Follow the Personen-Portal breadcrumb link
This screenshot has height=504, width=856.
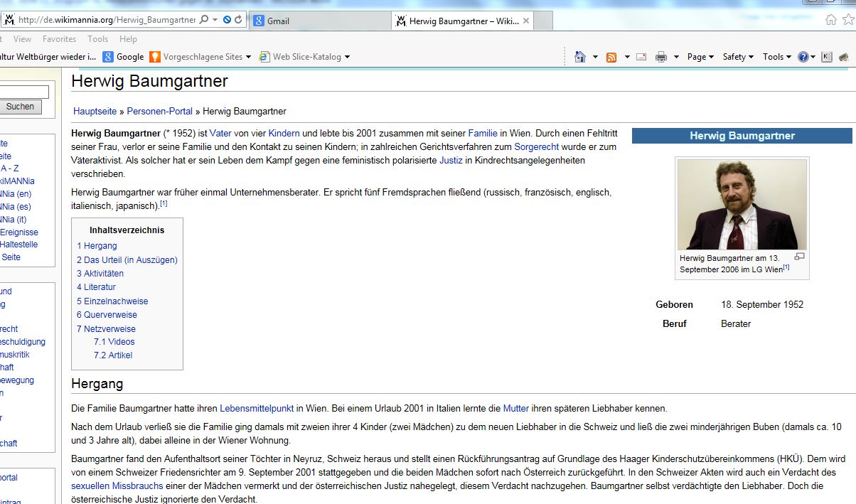[x=159, y=111]
